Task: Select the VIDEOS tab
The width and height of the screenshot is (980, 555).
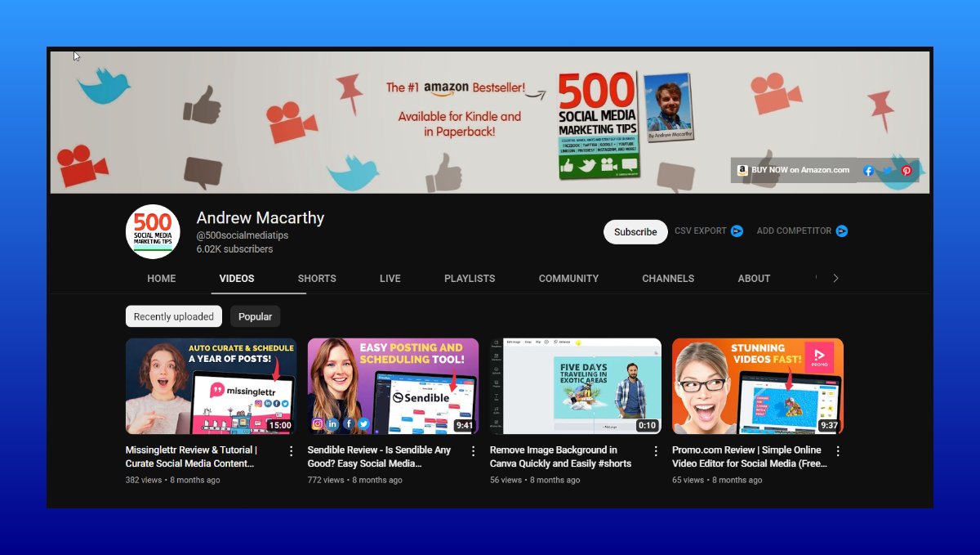Action: (237, 279)
